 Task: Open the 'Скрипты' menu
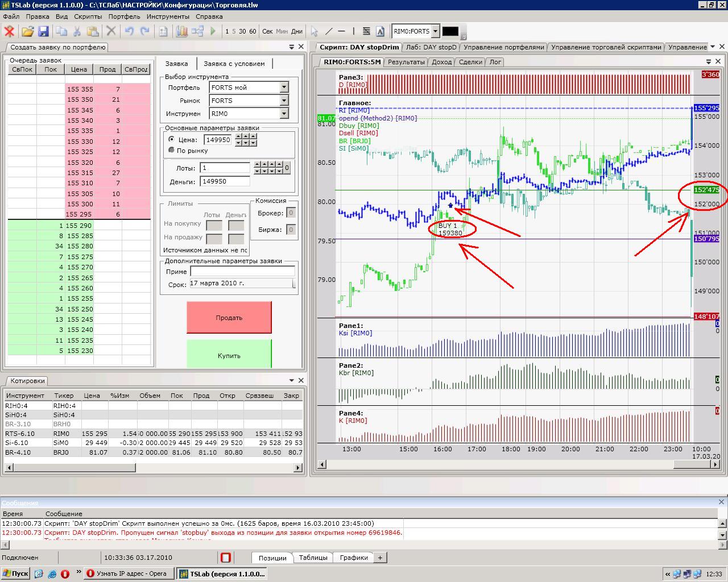88,16
